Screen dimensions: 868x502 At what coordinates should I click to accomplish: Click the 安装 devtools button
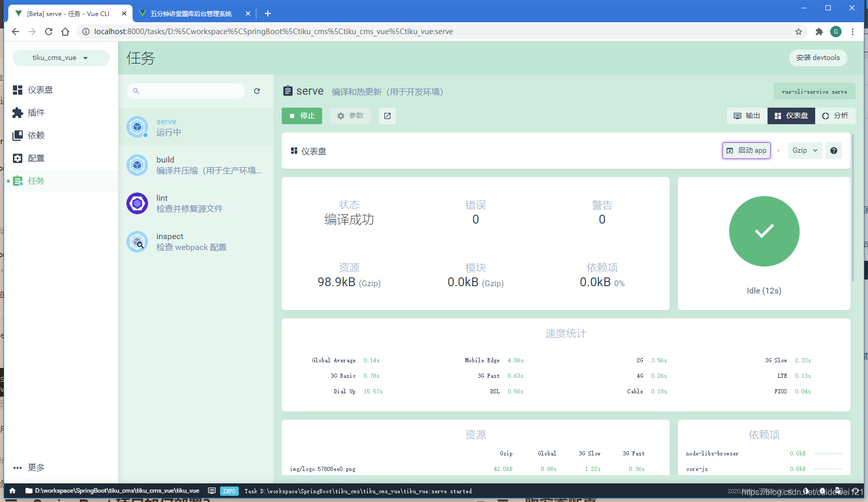818,57
